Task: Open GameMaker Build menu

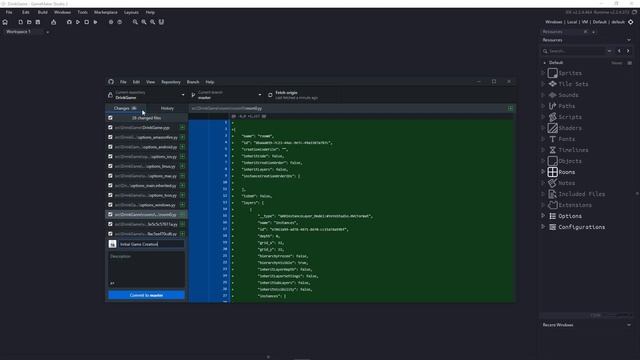Action: click(x=42, y=13)
